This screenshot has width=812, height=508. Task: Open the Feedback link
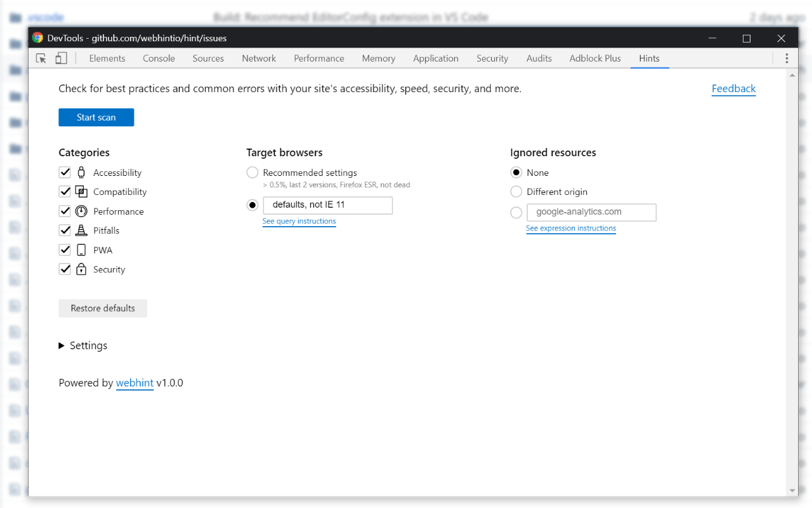coord(733,88)
